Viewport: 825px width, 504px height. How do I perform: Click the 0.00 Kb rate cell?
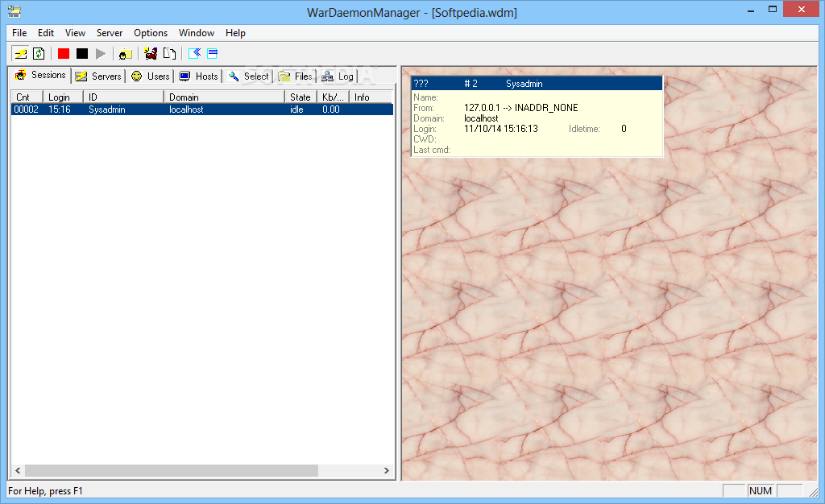(331, 109)
